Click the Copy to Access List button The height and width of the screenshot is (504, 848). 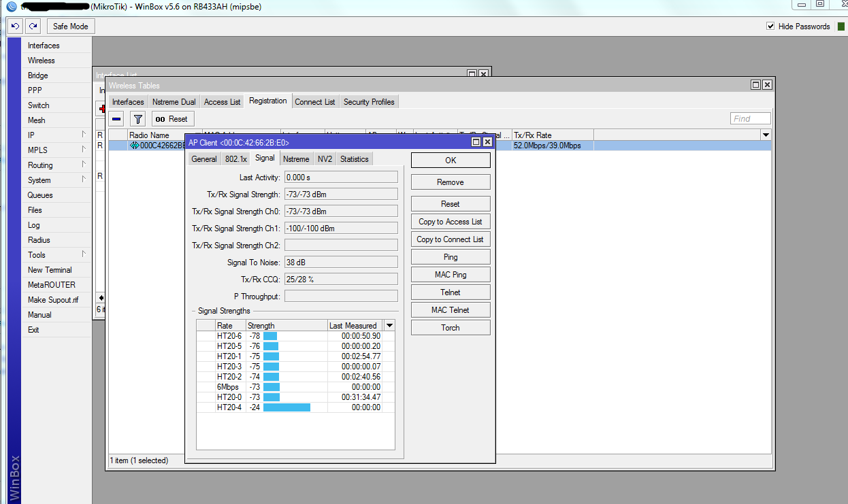pyautogui.click(x=450, y=222)
